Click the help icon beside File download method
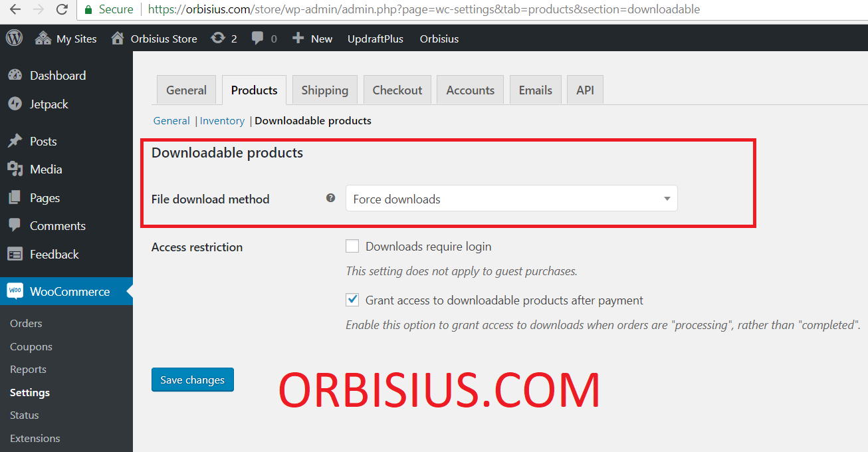The width and height of the screenshot is (868, 452). pos(330,198)
